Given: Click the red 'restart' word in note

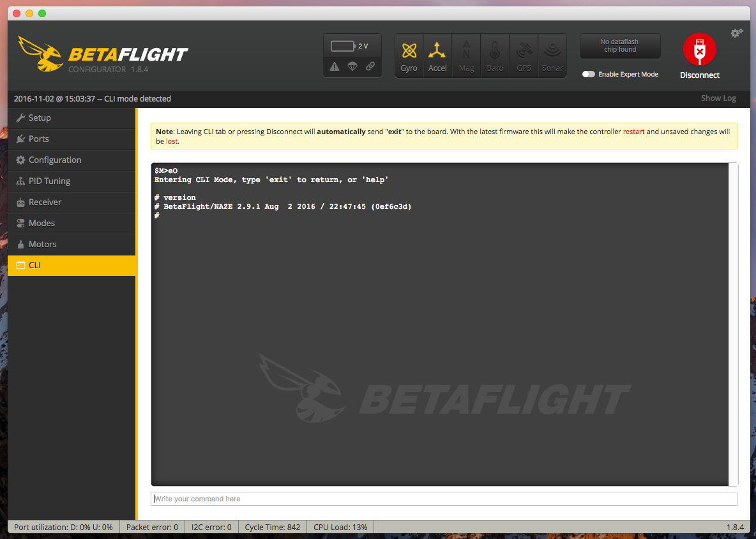Looking at the screenshot, I should point(633,132).
